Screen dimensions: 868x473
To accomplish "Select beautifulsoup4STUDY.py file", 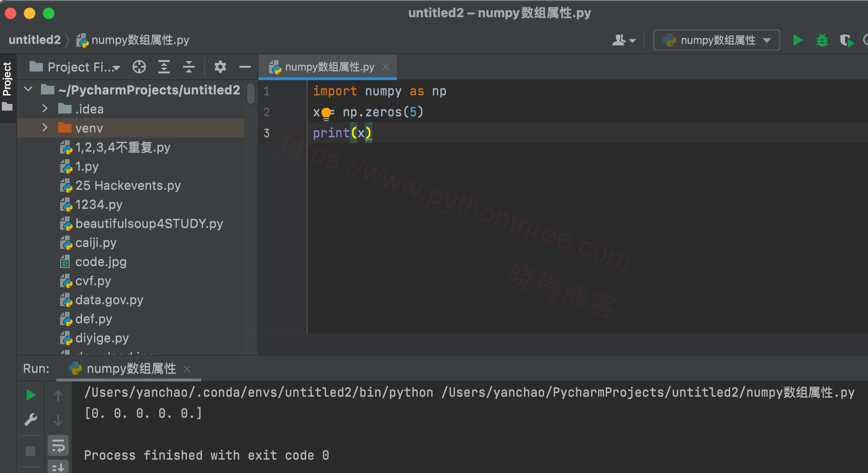I will 149,224.
